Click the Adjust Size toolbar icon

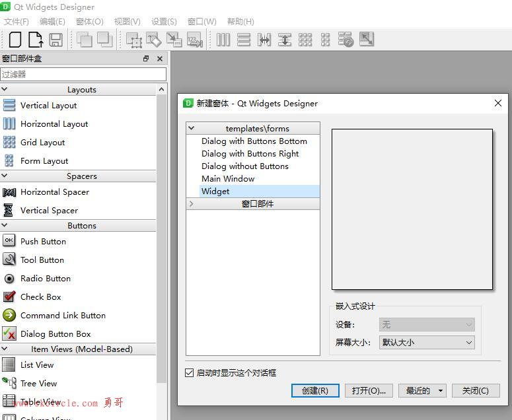coord(366,40)
